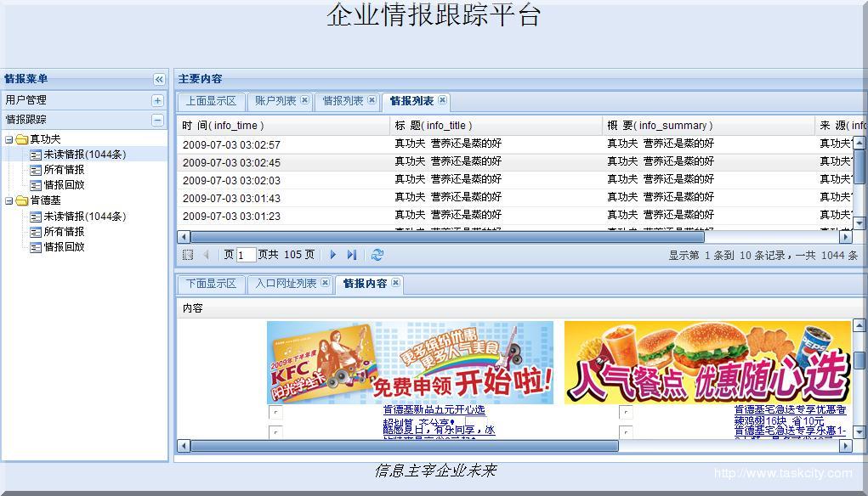The image size is (868, 496).
Task: Close the 入口网址列表 tab
Action: tap(325, 283)
